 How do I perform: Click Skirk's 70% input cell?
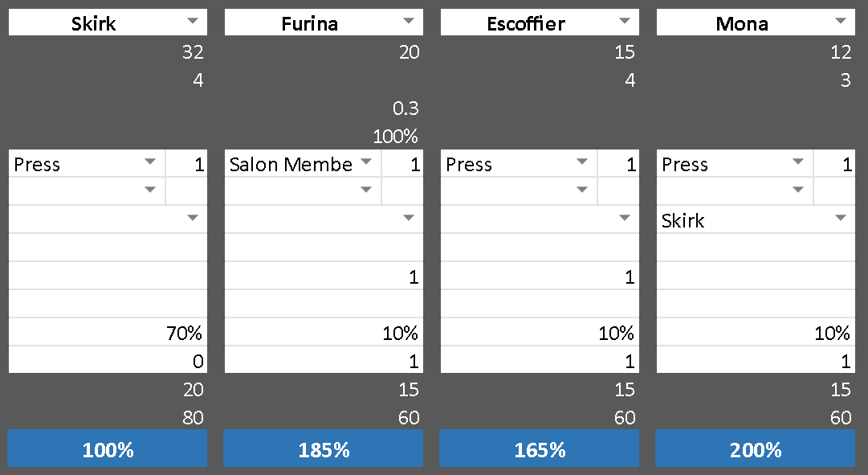click(108, 333)
